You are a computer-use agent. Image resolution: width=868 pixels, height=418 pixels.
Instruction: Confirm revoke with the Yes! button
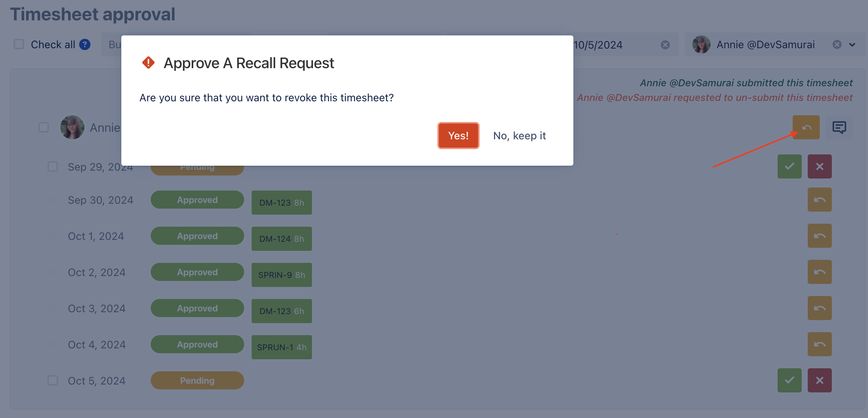458,136
